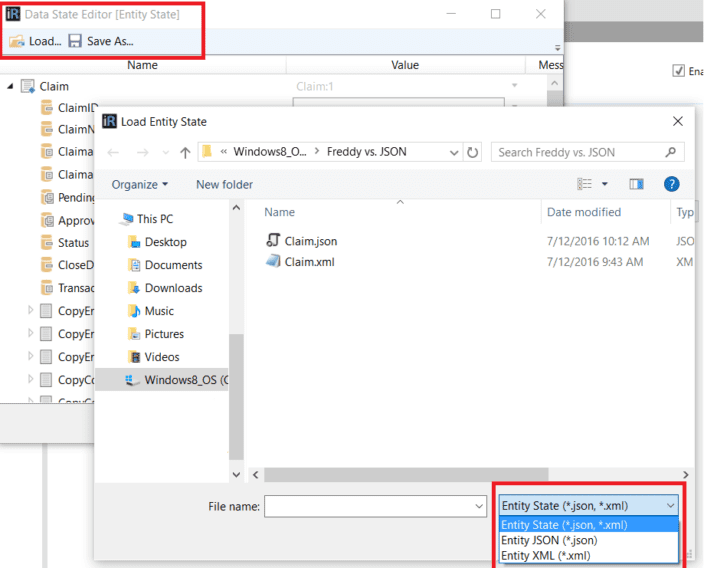Image resolution: width=704 pixels, height=568 pixels.
Task: Select the Claim.xml file
Action: (x=309, y=261)
